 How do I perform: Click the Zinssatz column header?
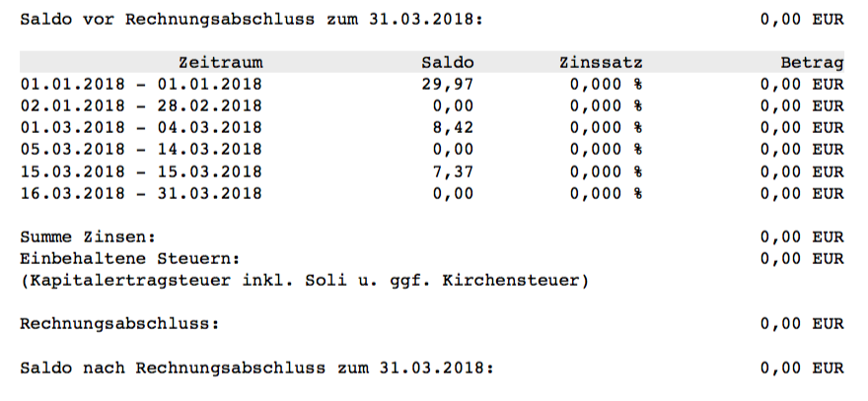(x=600, y=62)
